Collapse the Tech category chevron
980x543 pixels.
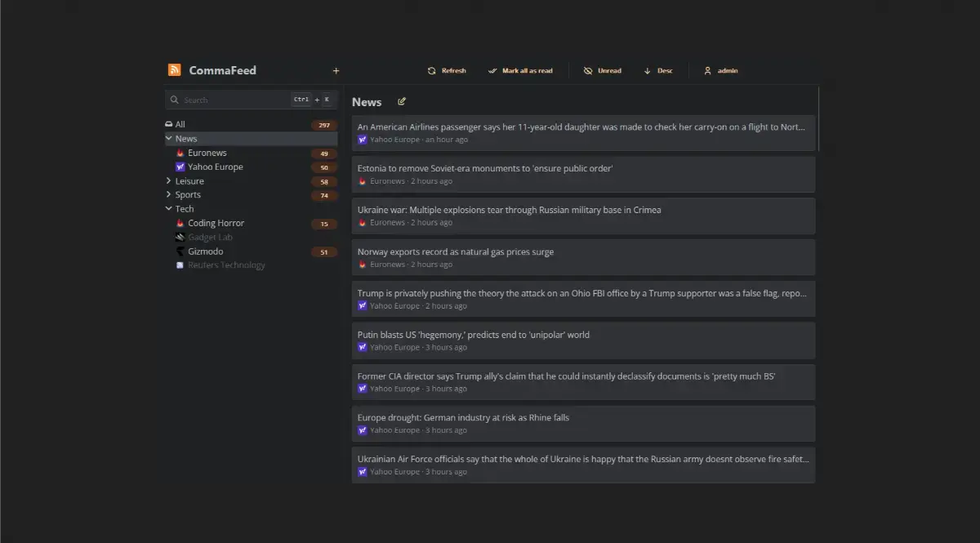click(x=169, y=209)
